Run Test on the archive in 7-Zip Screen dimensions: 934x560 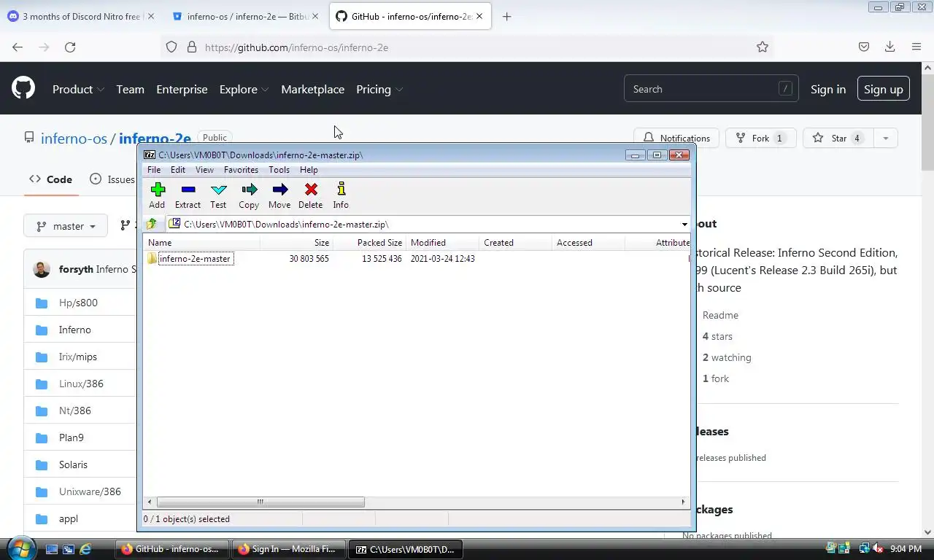pyautogui.click(x=218, y=195)
